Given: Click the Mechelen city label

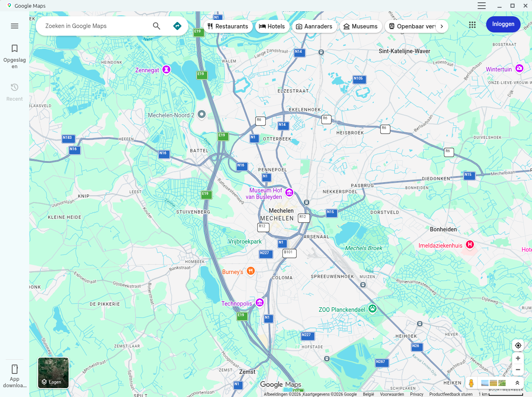Looking at the screenshot, I should [x=281, y=211].
